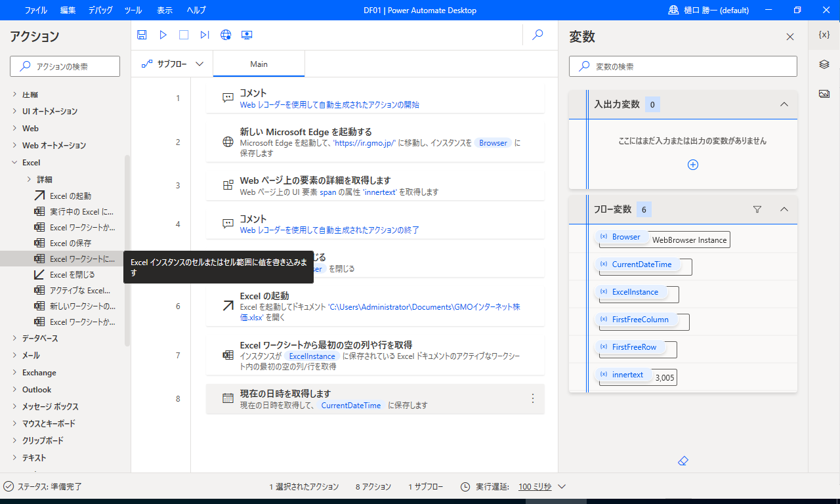Open flow search with magnifier icon
The width and height of the screenshot is (840, 504).
tap(537, 35)
